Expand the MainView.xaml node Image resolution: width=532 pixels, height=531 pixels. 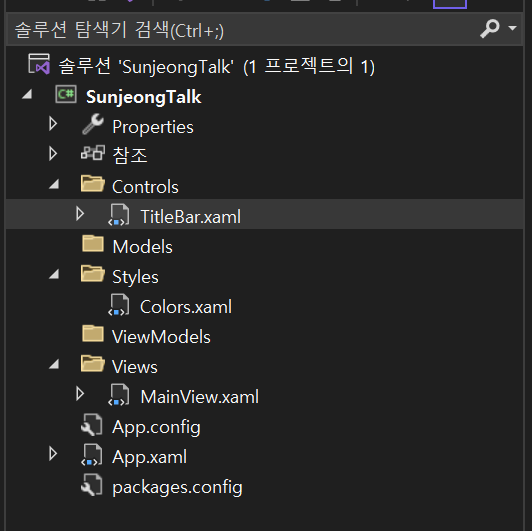[x=80, y=394]
